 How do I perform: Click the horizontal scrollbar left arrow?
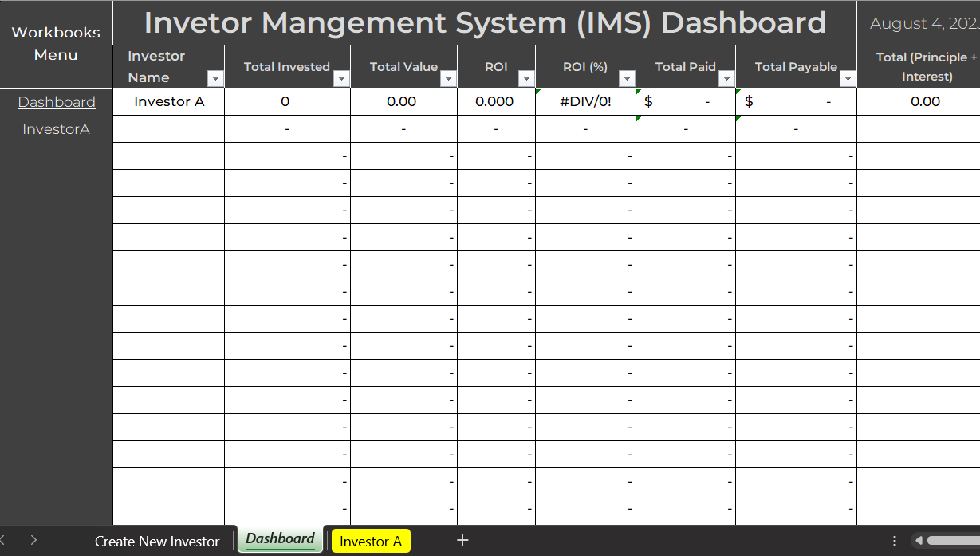click(919, 541)
